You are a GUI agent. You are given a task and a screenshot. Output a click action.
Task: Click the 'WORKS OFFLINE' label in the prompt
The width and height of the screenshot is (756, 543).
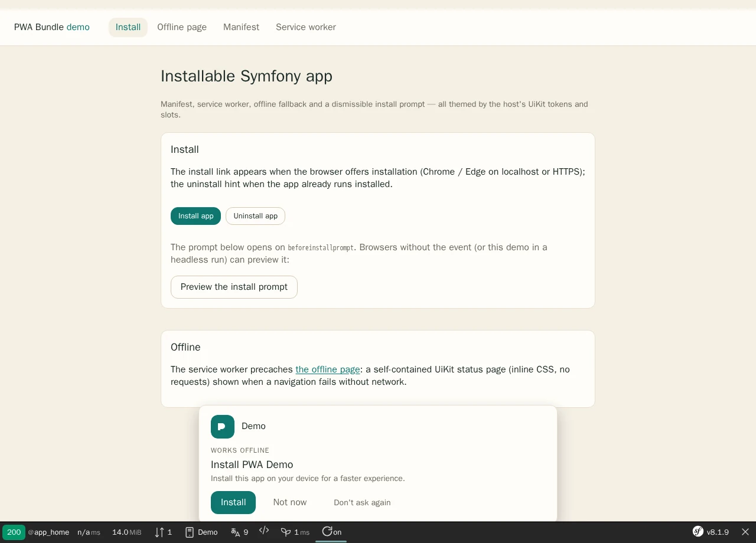(240, 450)
